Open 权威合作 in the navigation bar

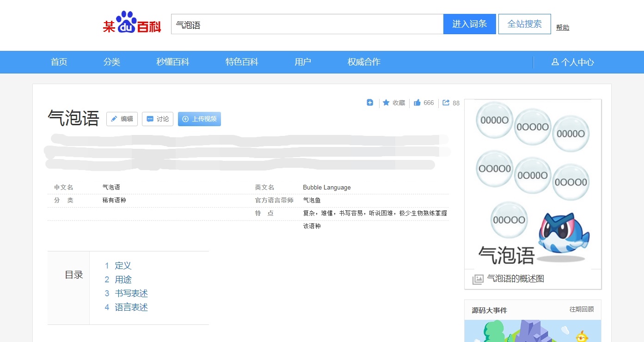point(364,62)
